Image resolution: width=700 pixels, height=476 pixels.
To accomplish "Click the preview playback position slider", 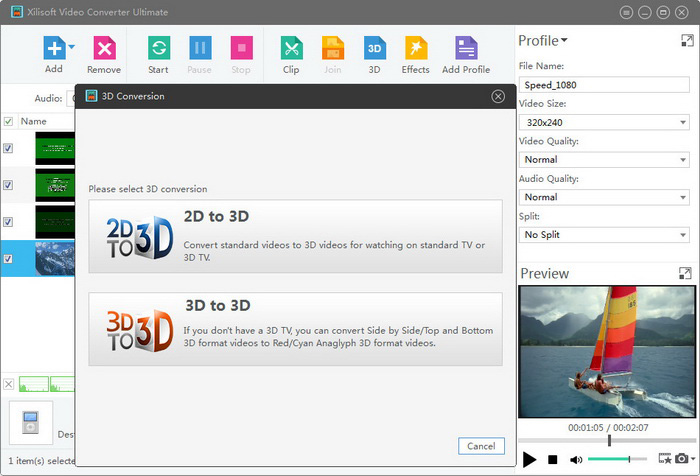I will [608, 441].
